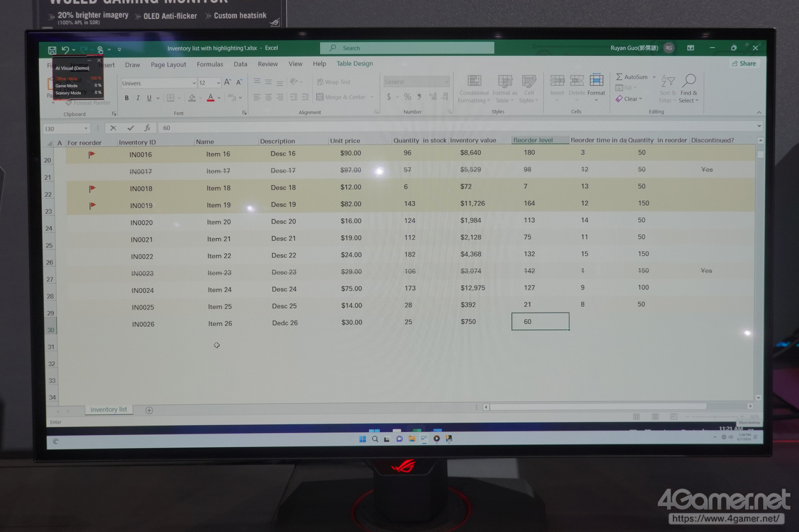Viewport: 799px width, 532px height.
Task: Click the Share button
Action: 743,64
